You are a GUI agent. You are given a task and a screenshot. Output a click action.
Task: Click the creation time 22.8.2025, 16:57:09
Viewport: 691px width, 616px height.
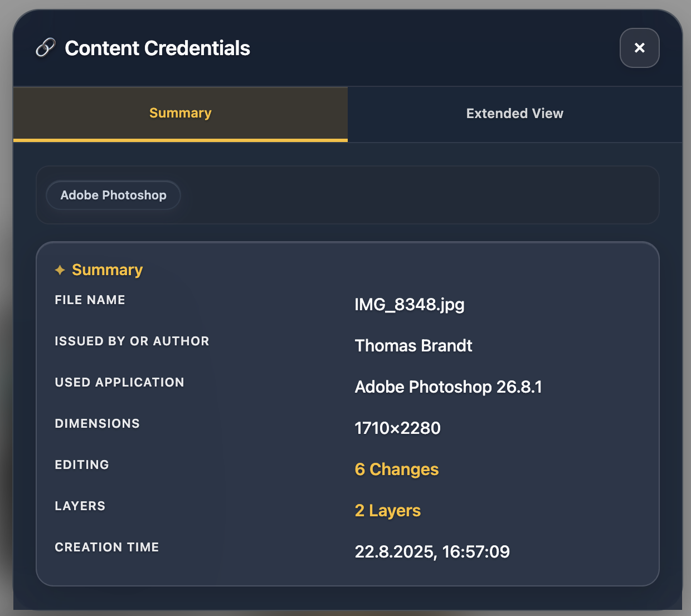(x=432, y=552)
